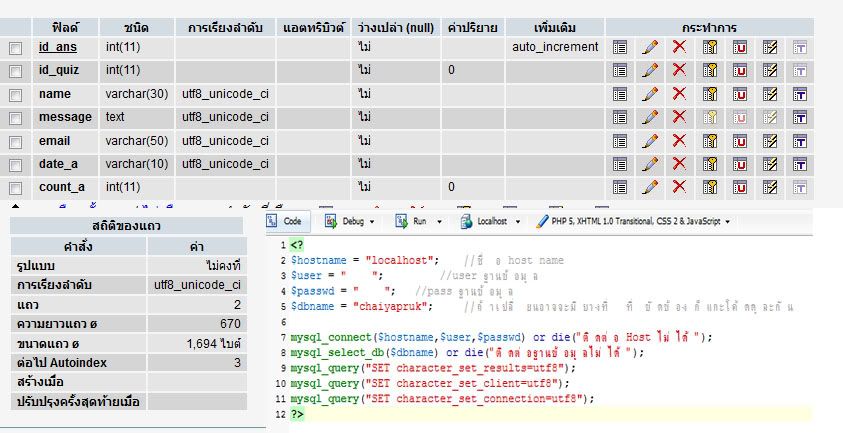
Task: Click the message field name link
Action: (x=65, y=117)
